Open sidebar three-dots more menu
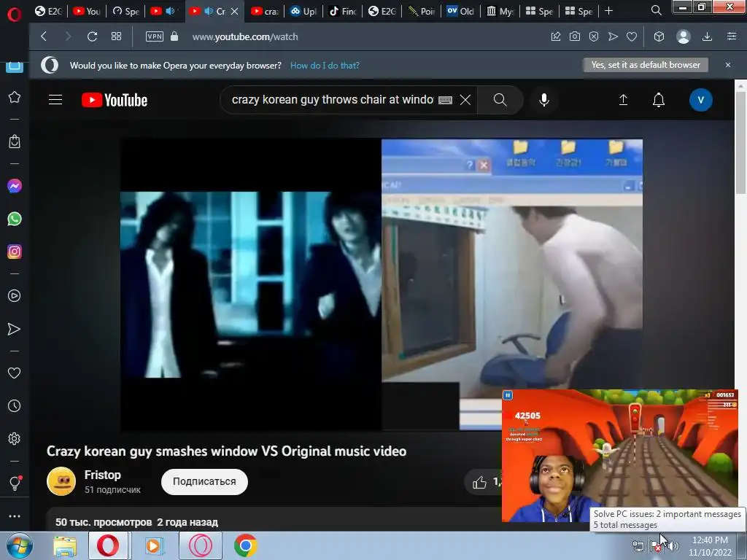The image size is (747, 560). 15,516
